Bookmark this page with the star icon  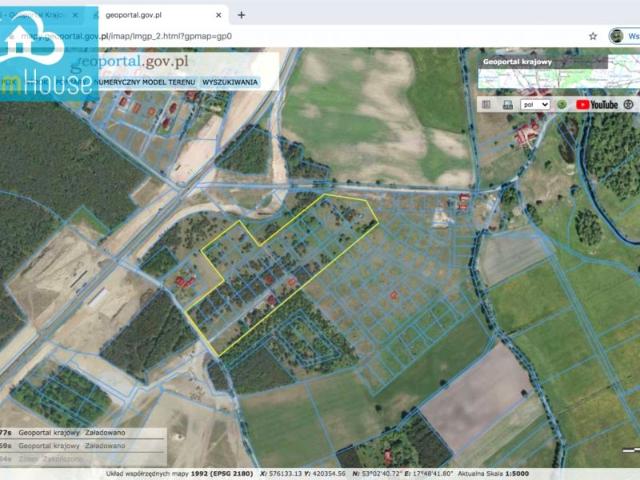pyautogui.click(x=593, y=35)
